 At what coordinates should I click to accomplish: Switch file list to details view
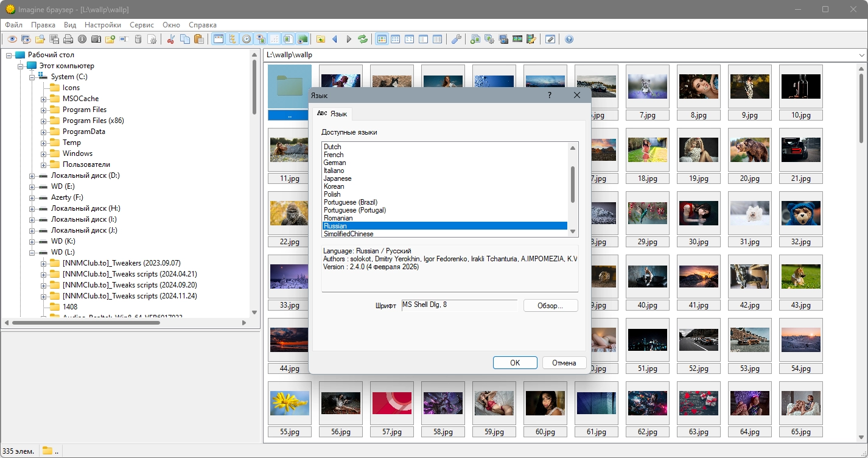[438, 39]
